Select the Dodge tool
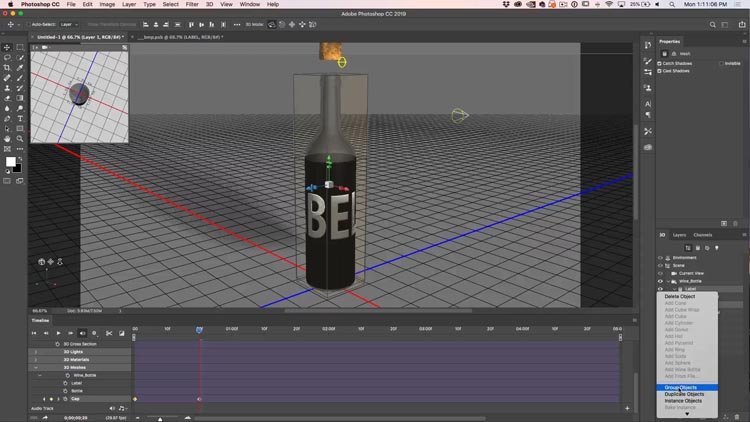 click(x=20, y=109)
